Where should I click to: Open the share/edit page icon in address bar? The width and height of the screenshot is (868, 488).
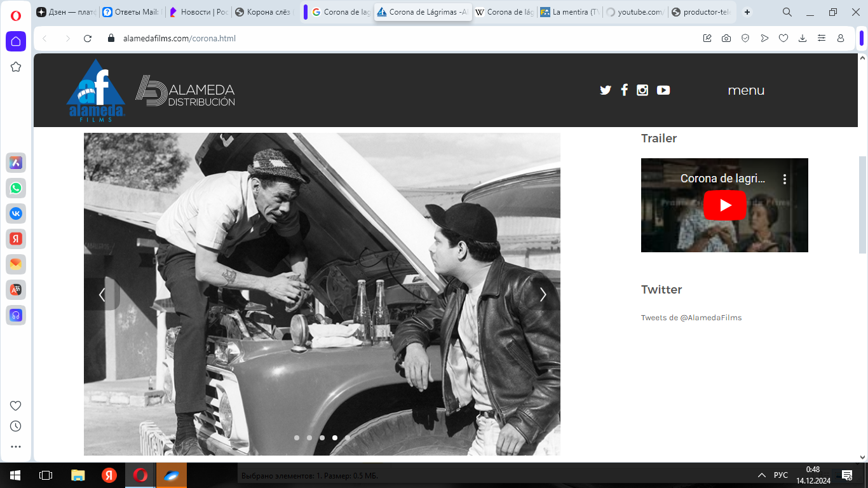click(707, 38)
